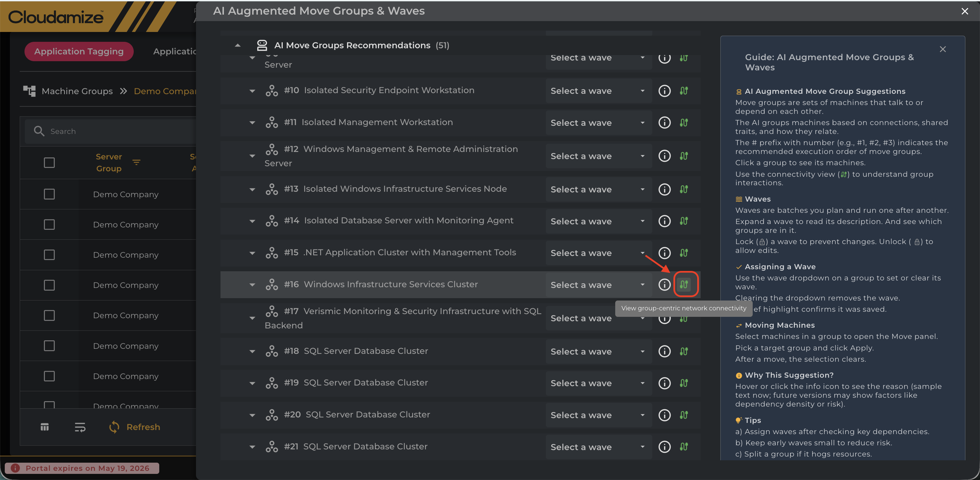Switch to the Application Tagging tab
The width and height of the screenshot is (980, 480).
[x=79, y=51]
